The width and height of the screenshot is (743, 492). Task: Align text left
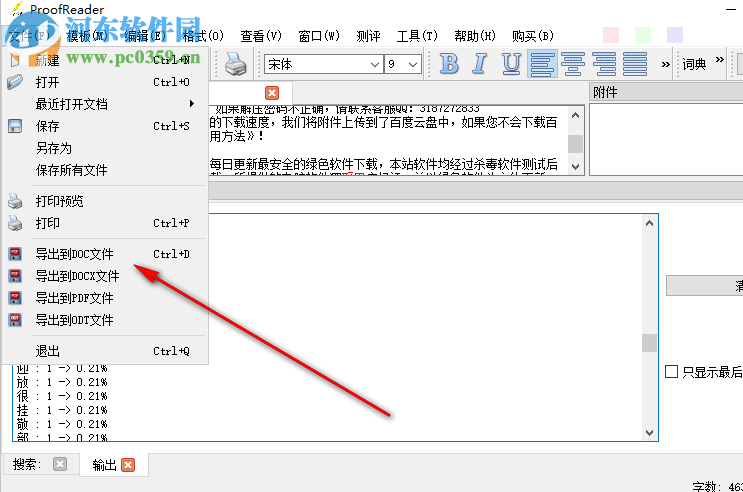(x=542, y=64)
